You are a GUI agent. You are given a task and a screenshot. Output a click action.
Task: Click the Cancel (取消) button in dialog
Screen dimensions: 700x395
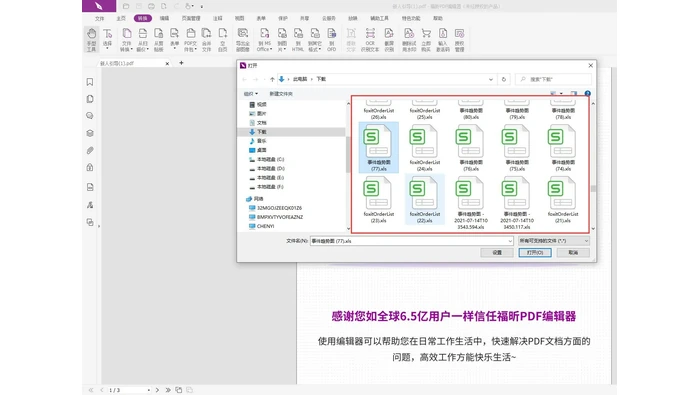[x=573, y=253]
